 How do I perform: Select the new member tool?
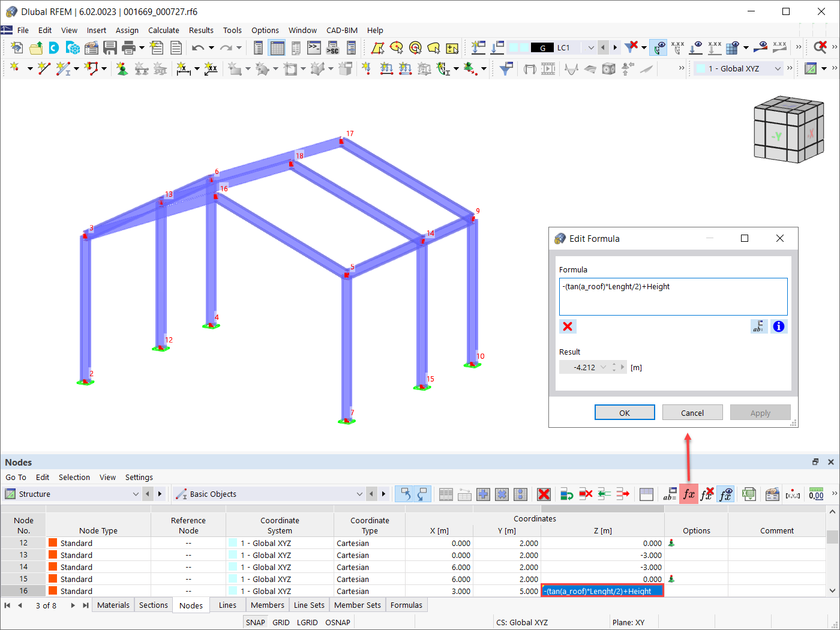point(63,69)
